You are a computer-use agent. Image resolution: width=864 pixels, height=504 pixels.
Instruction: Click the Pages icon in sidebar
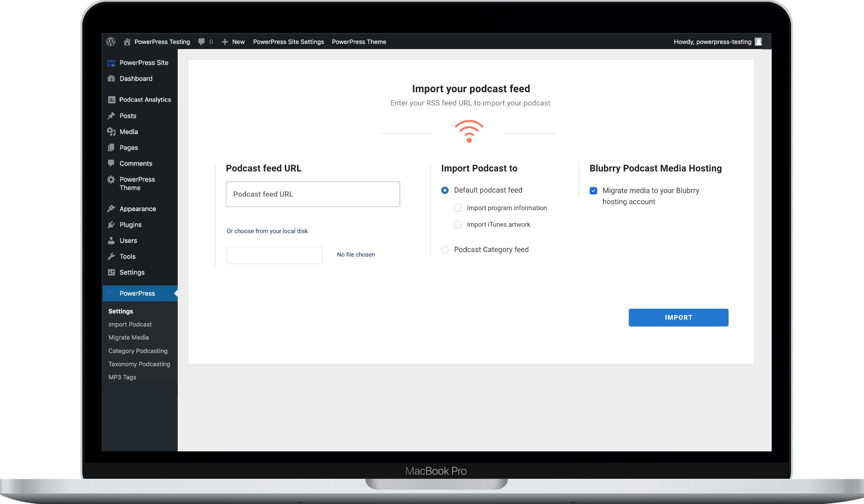[111, 148]
